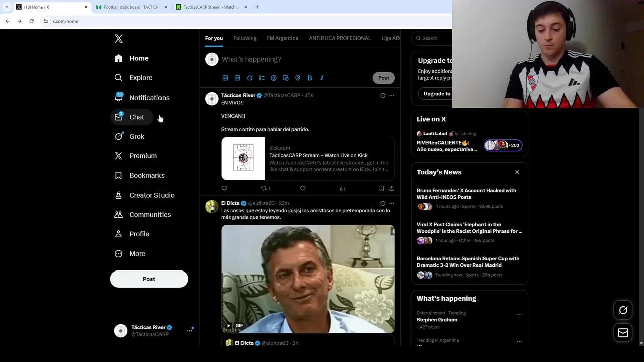Expand the Chrome tab search dropdown arrow

pos(7,7)
